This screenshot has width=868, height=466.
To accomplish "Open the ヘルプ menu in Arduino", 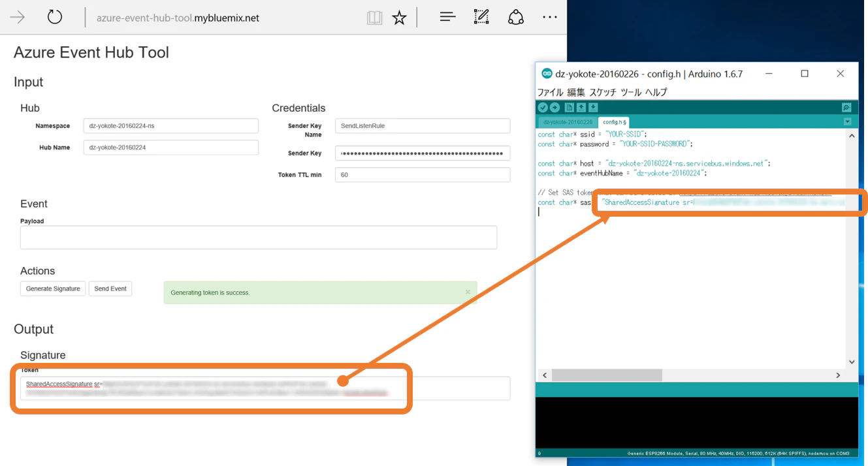I will [656, 92].
